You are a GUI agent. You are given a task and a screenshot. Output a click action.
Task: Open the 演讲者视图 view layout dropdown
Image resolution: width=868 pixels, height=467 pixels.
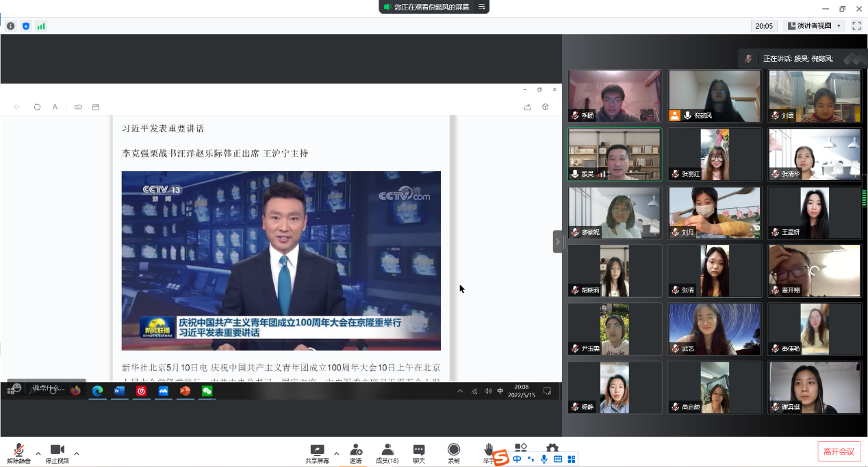(x=814, y=26)
